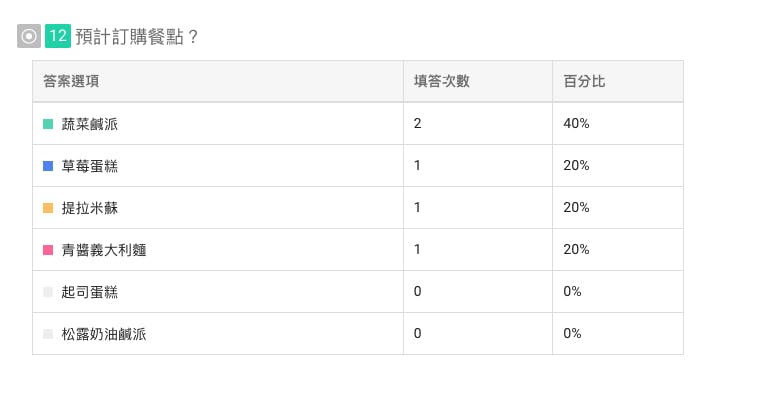The height and width of the screenshot is (403, 757).
Task: Click the response count 2 for 蔬菜鹹派
Action: click(x=418, y=124)
